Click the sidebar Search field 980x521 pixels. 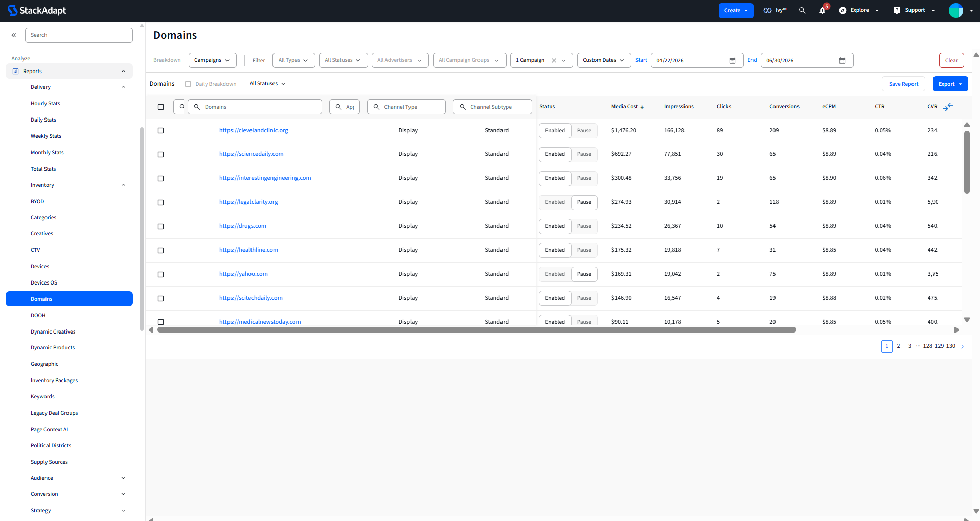tap(79, 35)
